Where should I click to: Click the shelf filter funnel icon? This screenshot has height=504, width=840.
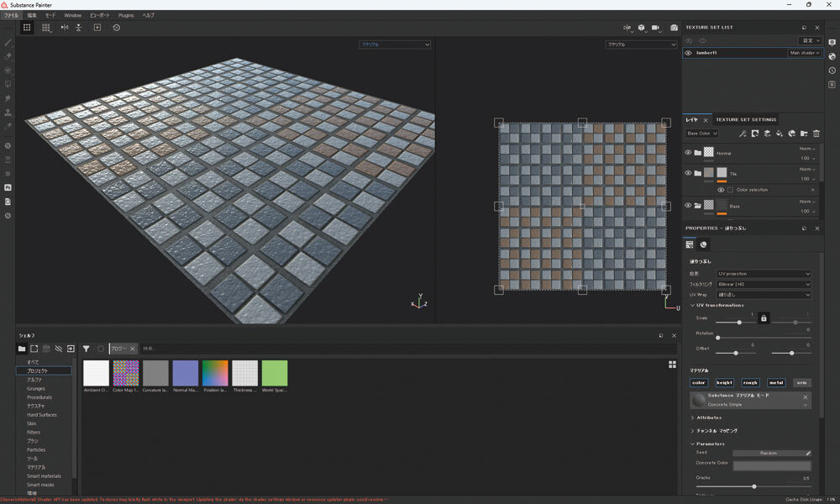tap(86, 349)
